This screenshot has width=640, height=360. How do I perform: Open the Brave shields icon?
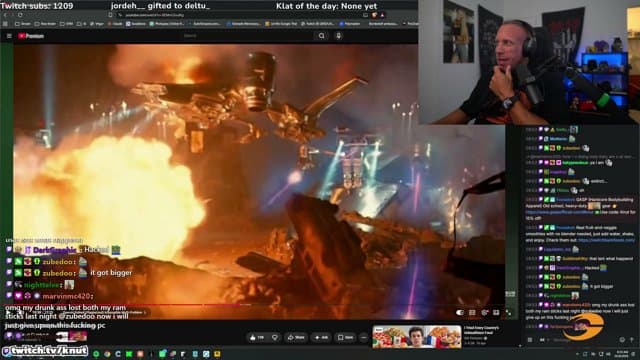[374, 15]
